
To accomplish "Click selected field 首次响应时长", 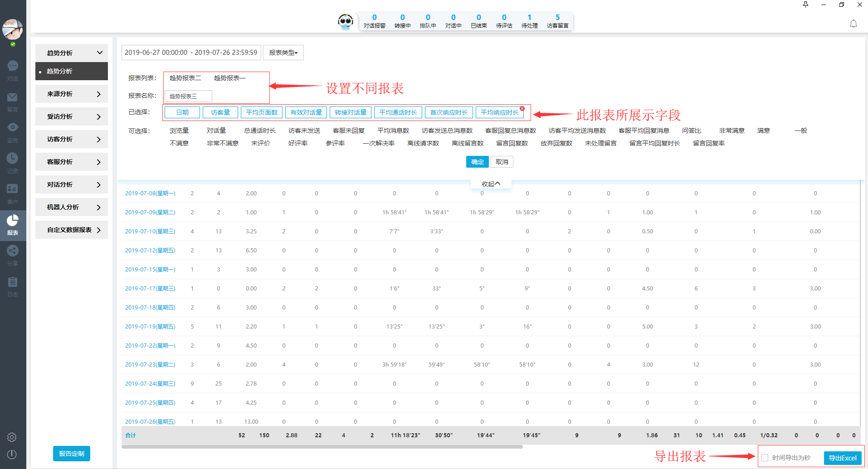I will pyautogui.click(x=449, y=112).
